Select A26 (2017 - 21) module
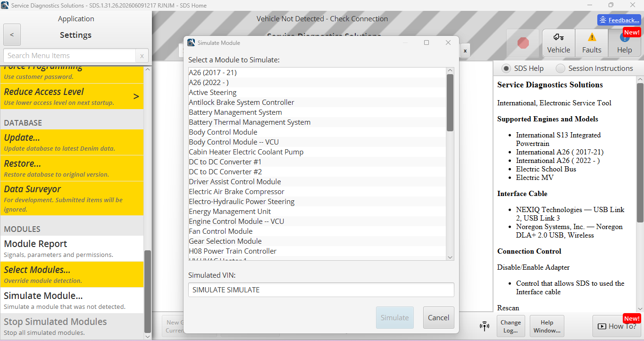Screen dimensions: 644x341 [317, 73]
